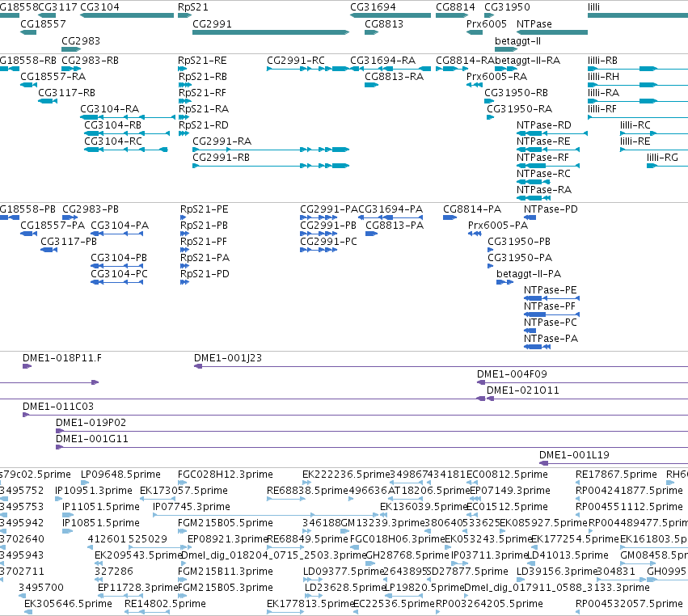Click protein CG3117-PB

pyautogui.click(x=69, y=242)
